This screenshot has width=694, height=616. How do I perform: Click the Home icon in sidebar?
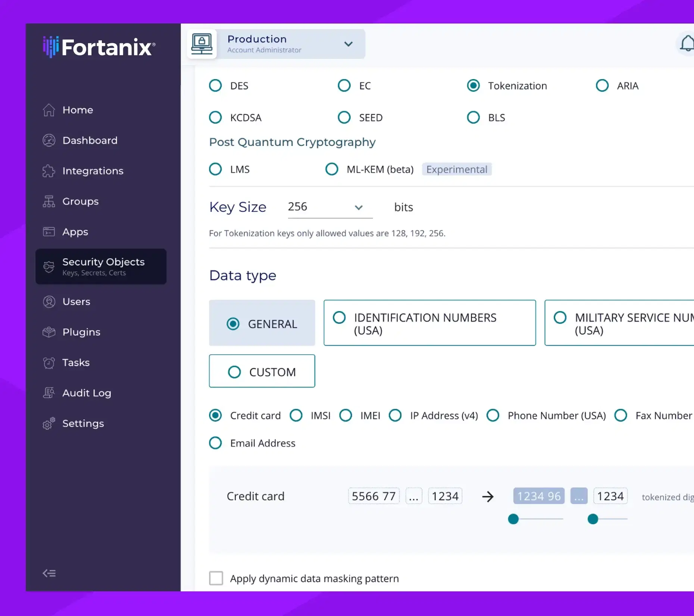point(49,110)
